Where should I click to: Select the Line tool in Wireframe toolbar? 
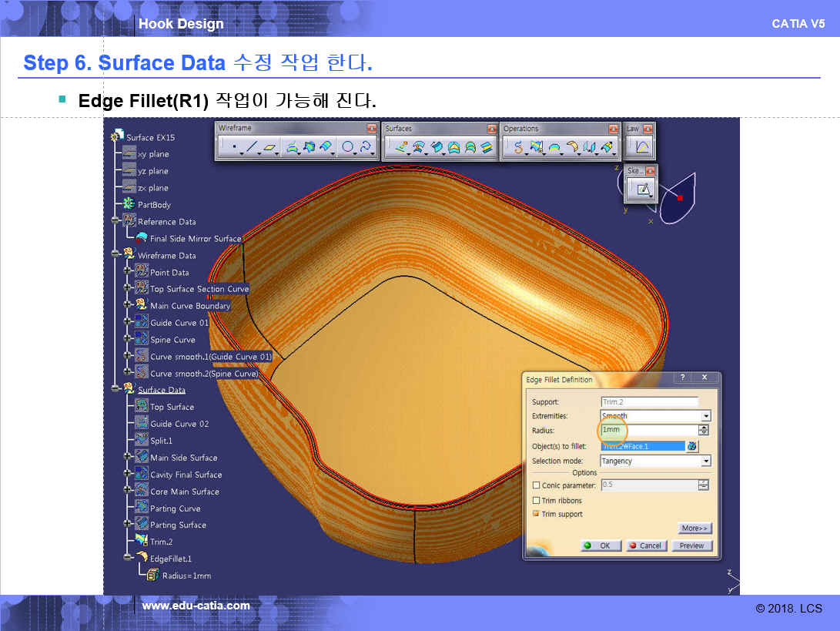click(252, 146)
